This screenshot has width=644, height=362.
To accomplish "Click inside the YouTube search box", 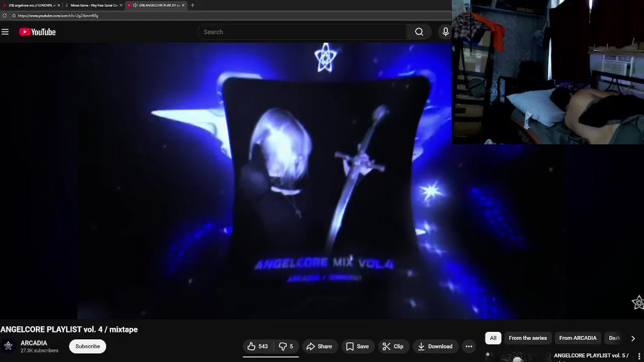I will tap(302, 32).
